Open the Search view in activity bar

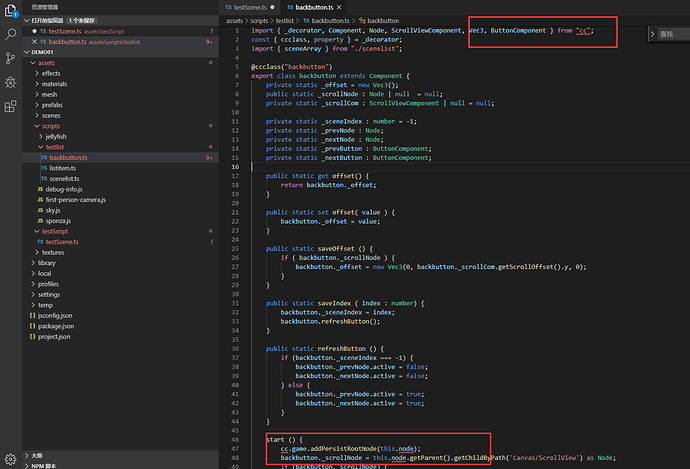coord(10,33)
